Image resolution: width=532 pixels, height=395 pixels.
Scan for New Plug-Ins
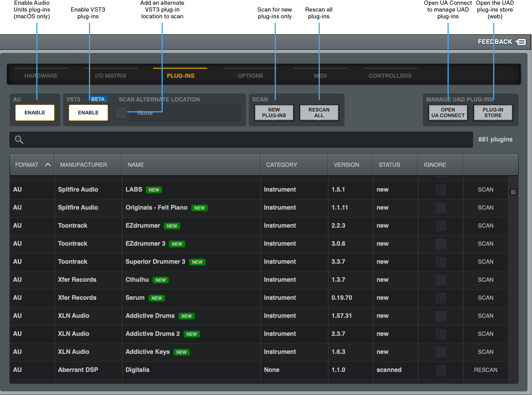coord(274,113)
